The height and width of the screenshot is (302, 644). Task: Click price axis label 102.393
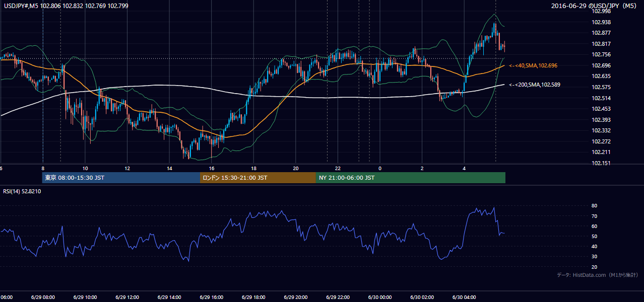click(601, 120)
